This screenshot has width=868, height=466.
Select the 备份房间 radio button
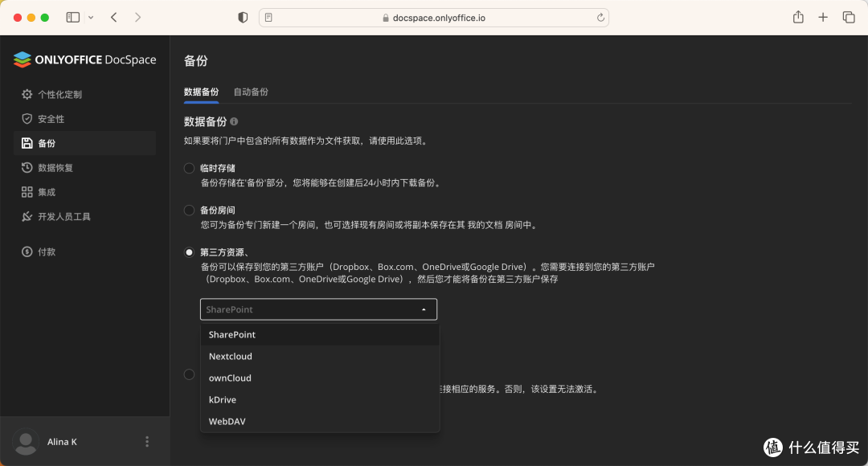(190, 211)
